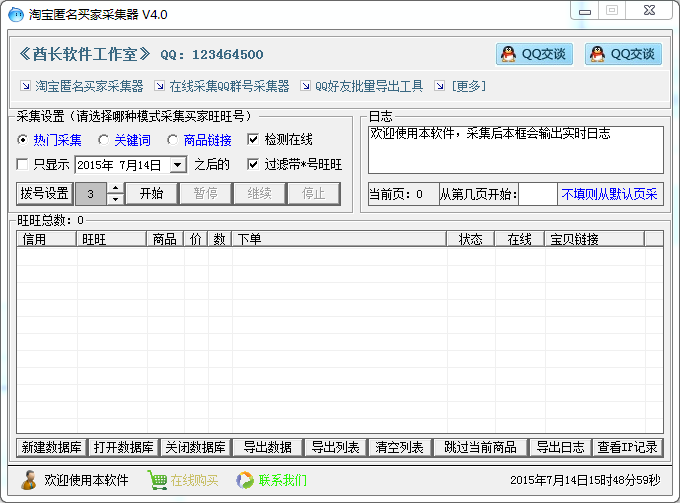Click the 旺旺 column header

tap(111, 239)
